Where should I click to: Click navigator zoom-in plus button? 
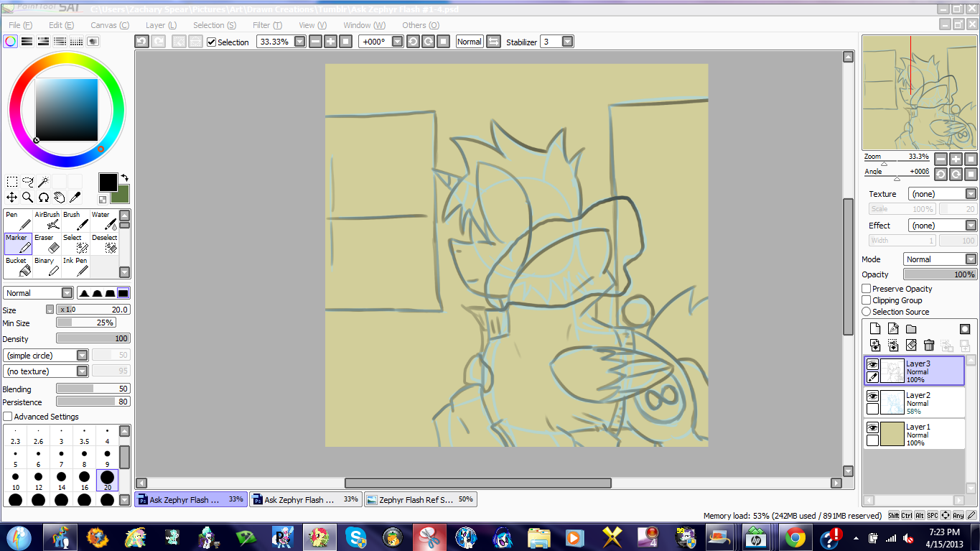point(956,159)
